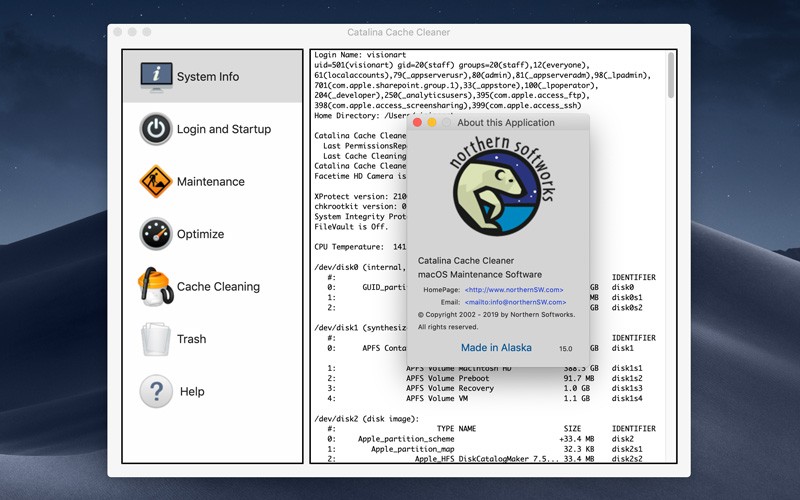This screenshot has height=500, width=800.
Task: Click the /dev/disk2 (disk image) line
Action: 366,419
